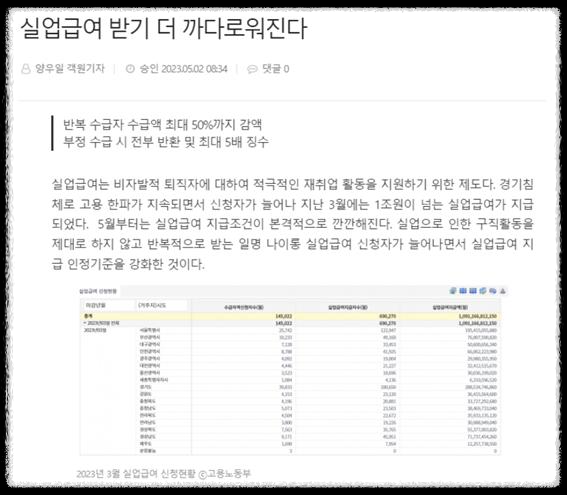Click the headline 실업급여 받기 더 까다로워진다
567x495 pixels.
tap(163, 29)
